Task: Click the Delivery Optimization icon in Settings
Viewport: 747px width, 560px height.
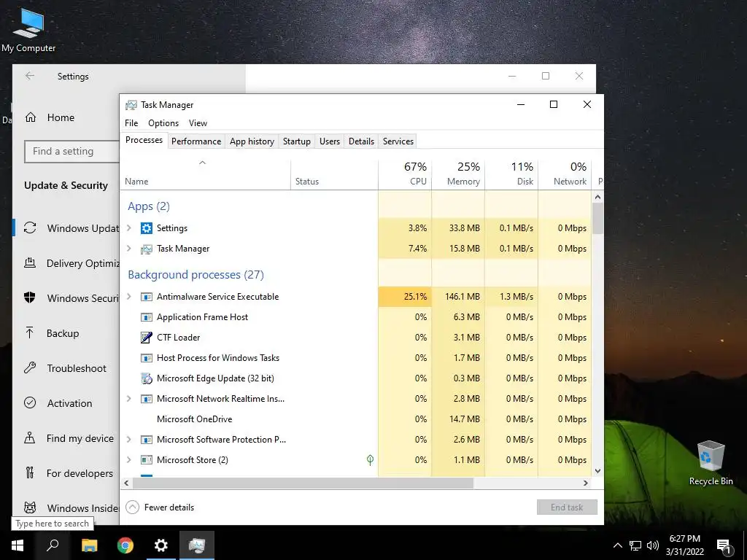Action: pos(30,262)
